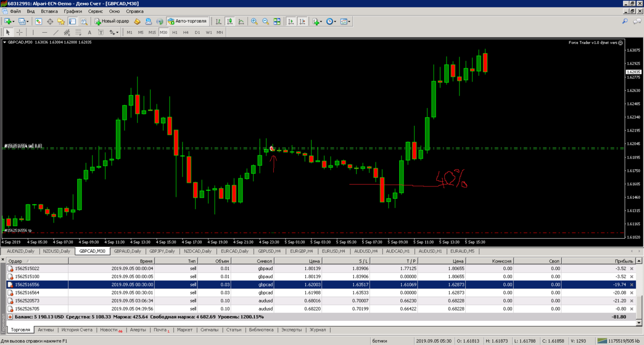Open the search magnifier icon top right
This screenshot has width=644, height=345.
(625, 21)
